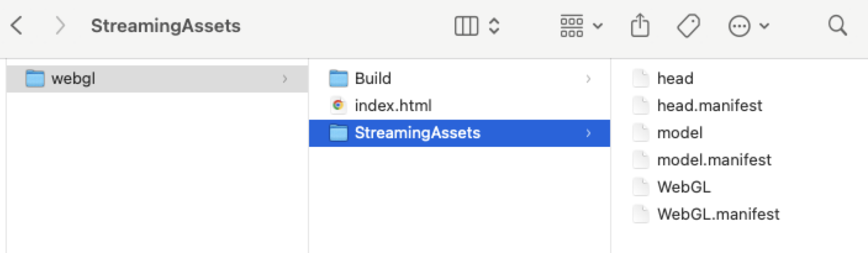
Task: Open the Search magnifier icon
Action: pyautogui.click(x=837, y=26)
